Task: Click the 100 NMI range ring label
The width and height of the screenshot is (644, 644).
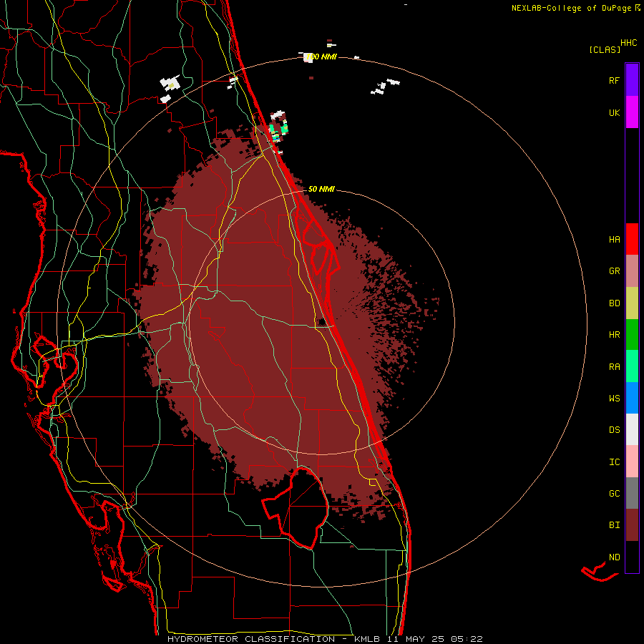Action: pyautogui.click(x=322, y=57)
